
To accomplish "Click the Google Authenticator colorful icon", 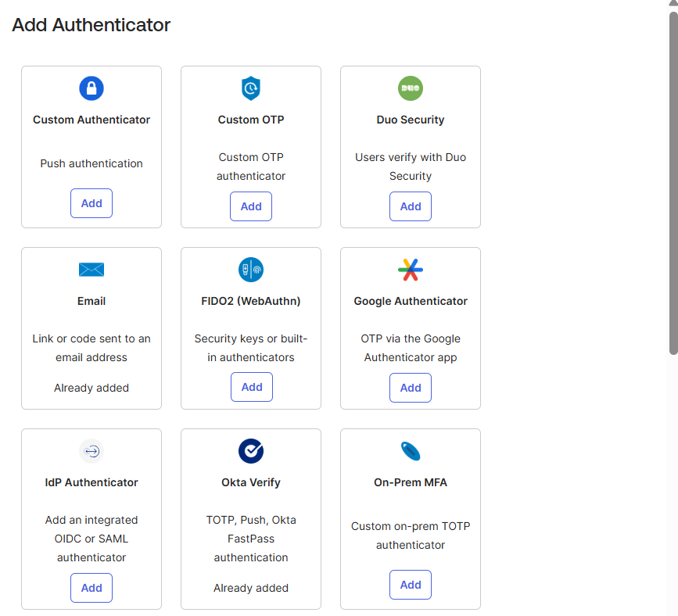I will pos(411,270).
